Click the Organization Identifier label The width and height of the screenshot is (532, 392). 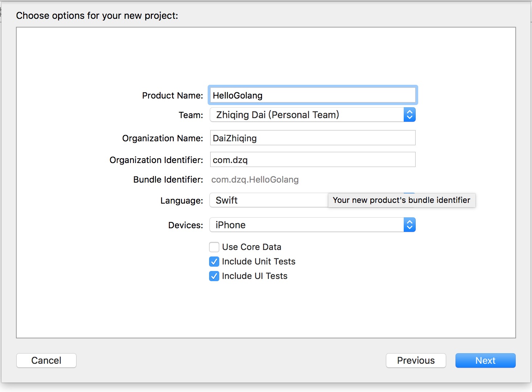point(156,160)
